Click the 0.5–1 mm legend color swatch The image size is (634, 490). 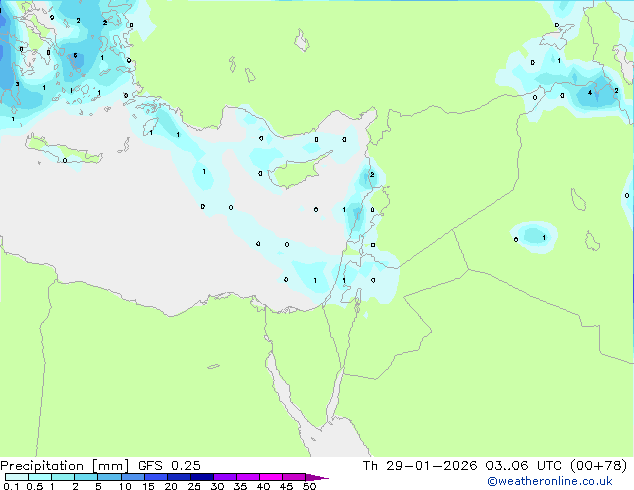(40, 477)
